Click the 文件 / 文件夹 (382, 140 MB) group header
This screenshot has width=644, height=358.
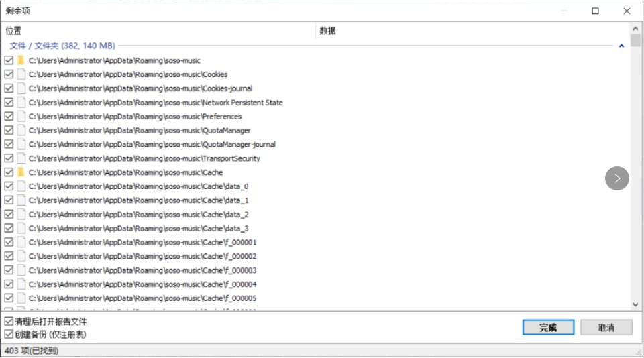62,46
